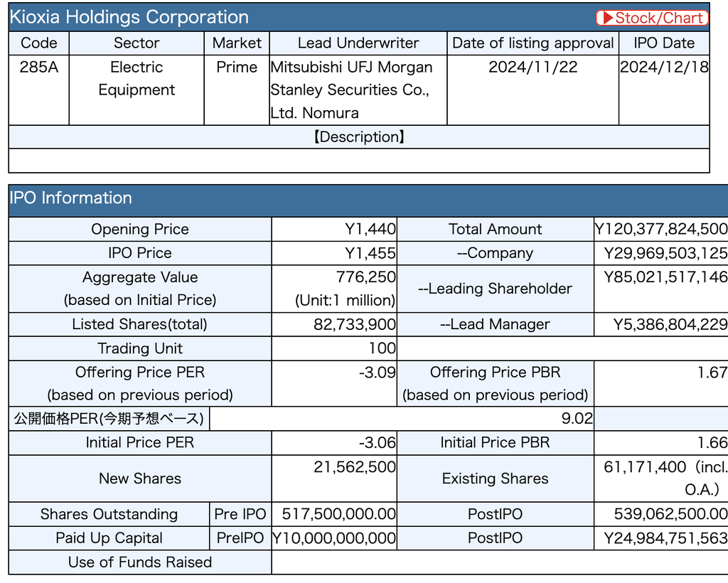
Task: Click the initial PBR value 1.66
Action: tap(712, 443)
